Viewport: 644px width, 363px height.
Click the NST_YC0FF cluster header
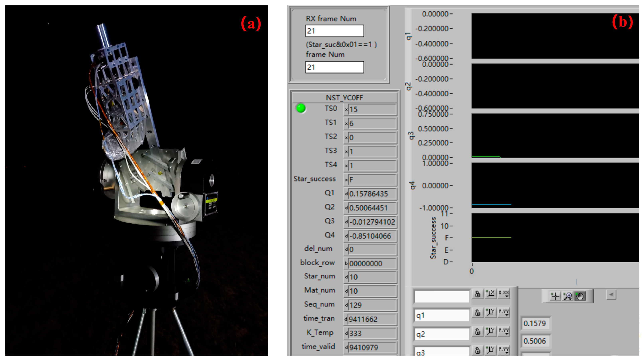[344, 98]
